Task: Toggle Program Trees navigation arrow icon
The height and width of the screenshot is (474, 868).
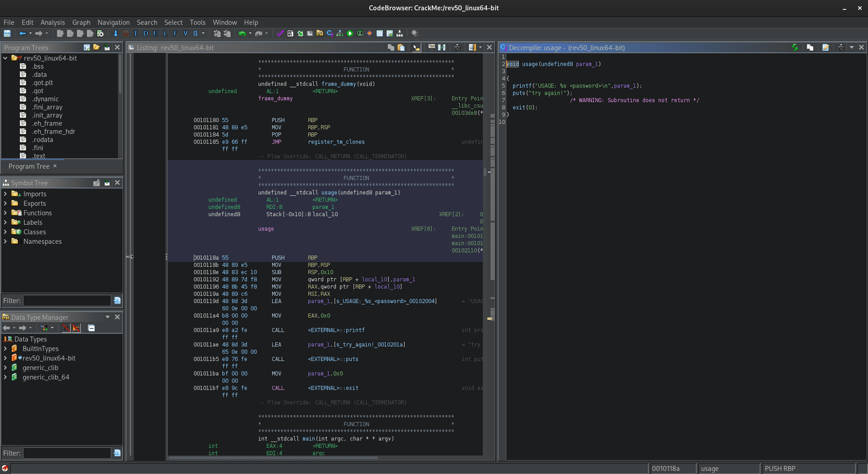Action: pos(107,48)
